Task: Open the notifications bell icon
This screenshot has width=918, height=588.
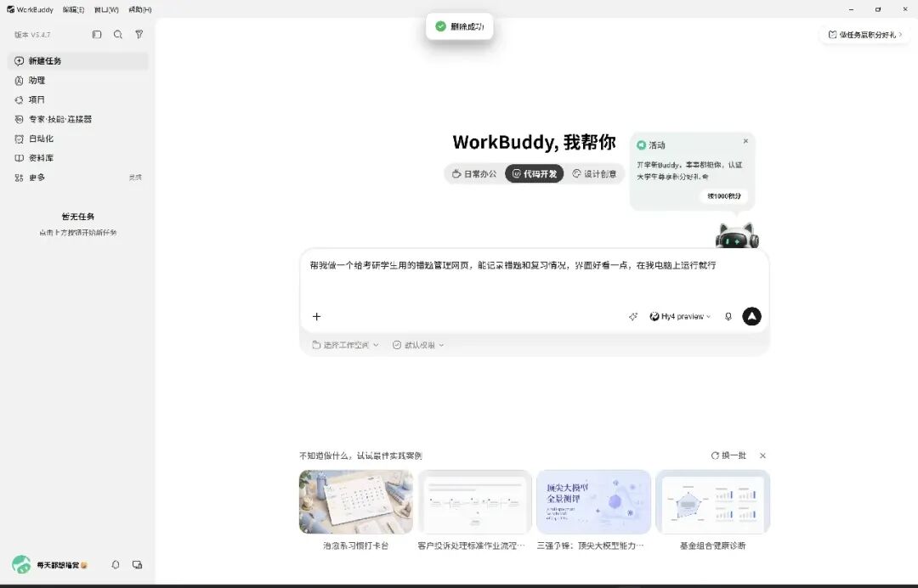Action: pos(116,564)
